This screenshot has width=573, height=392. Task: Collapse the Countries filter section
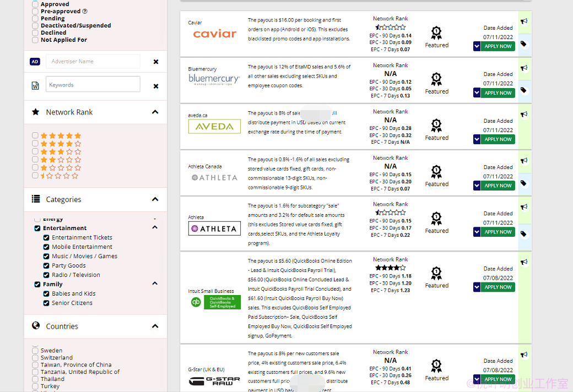[155, 326]
